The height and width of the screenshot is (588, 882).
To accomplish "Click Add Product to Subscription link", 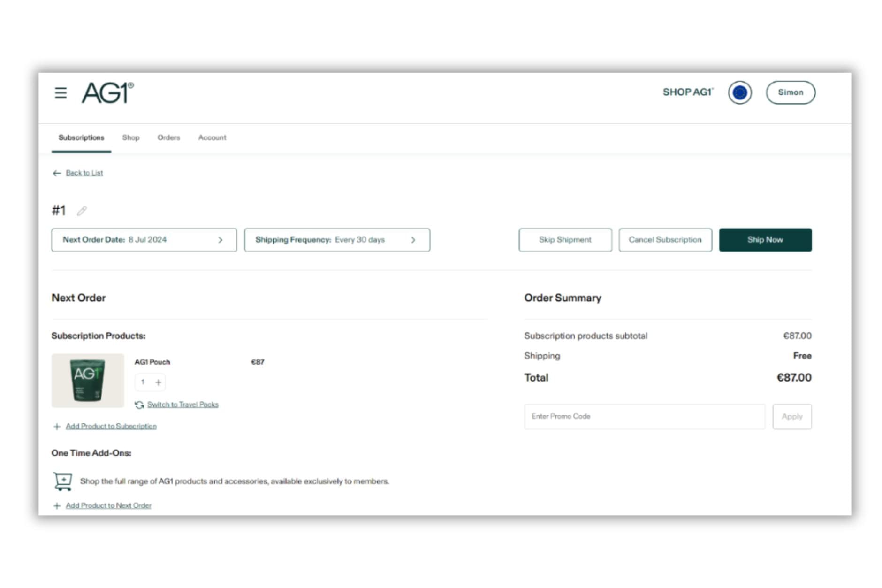I will [111, 427].
